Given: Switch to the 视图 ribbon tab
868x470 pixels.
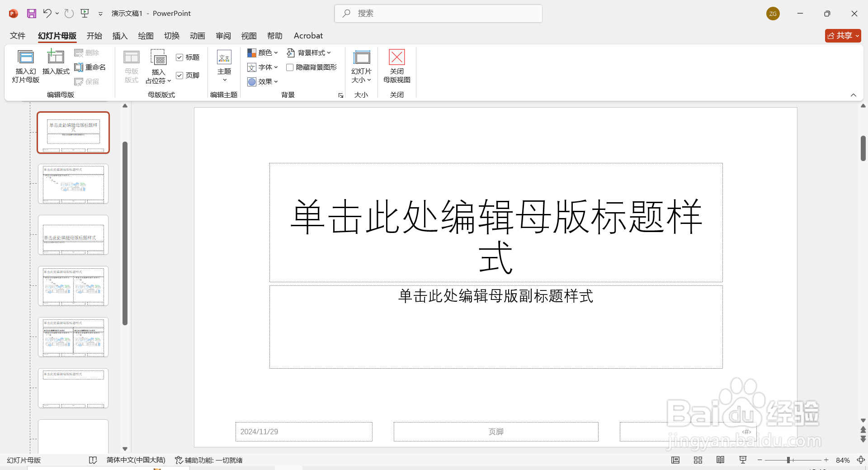Looking at the screenshot, I should pyautogui.click(x=249, y=35).
